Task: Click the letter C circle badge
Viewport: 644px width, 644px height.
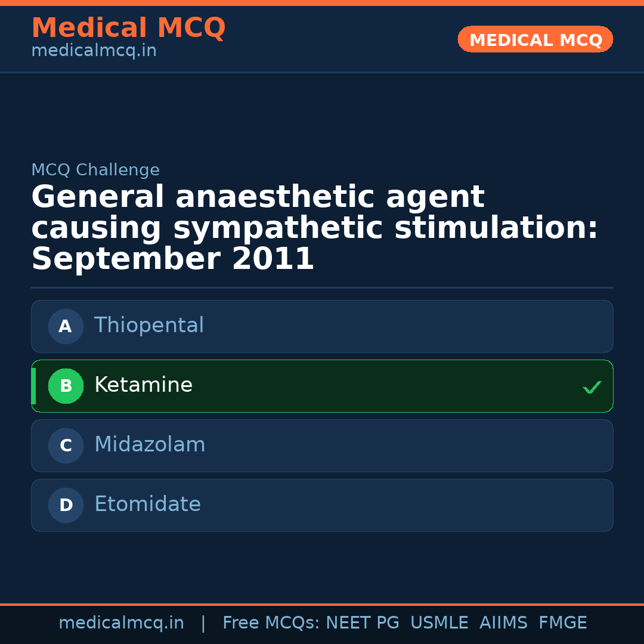Action: [x=66, y=445]
